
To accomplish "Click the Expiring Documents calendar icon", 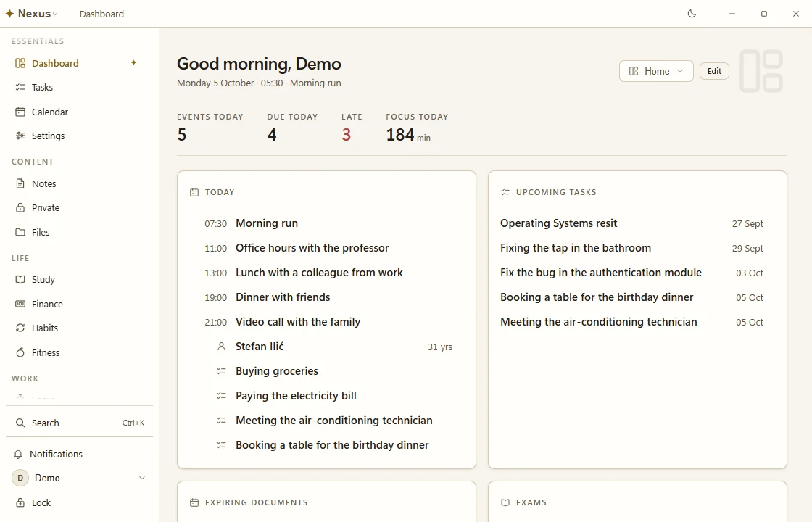I will click(x=194, y=502).
